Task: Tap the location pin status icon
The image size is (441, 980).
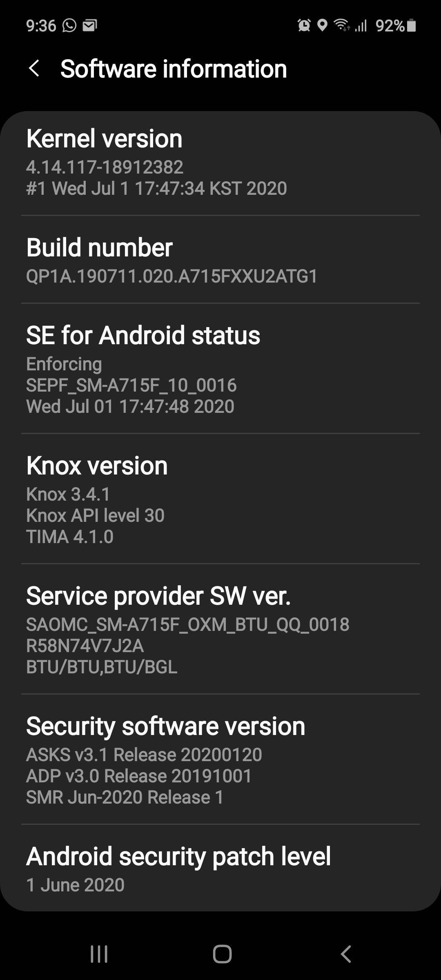Action: 323,26
